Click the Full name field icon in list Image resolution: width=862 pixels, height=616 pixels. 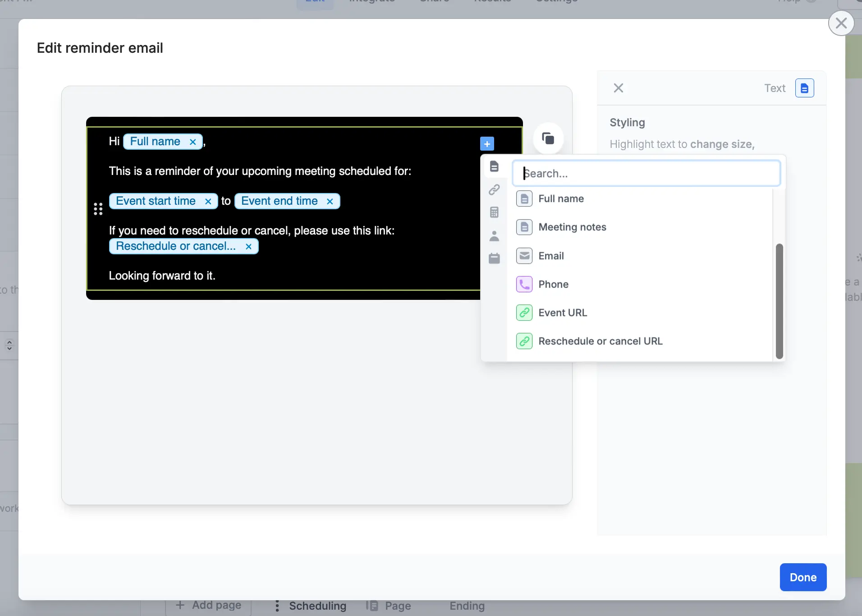tap(524, 199)
